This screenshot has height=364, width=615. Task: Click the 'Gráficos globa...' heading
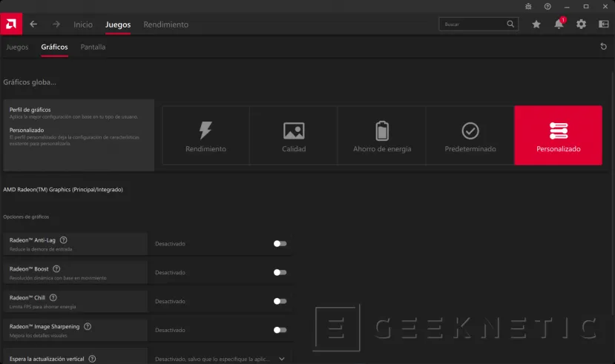(x=30, y=82)
